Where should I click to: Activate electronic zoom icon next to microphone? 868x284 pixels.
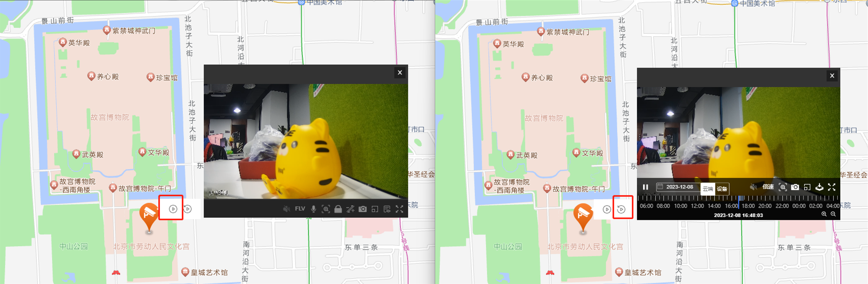[x=325, y=209]
